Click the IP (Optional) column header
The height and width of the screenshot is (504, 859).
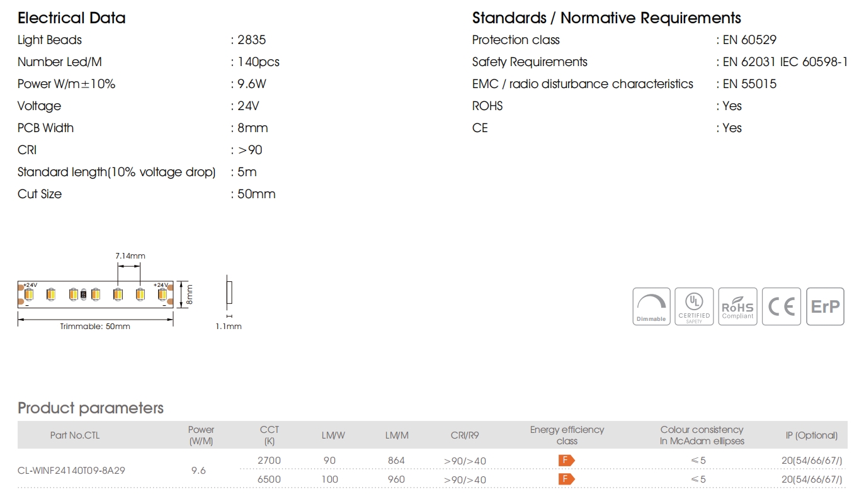(x=811, y=435)
